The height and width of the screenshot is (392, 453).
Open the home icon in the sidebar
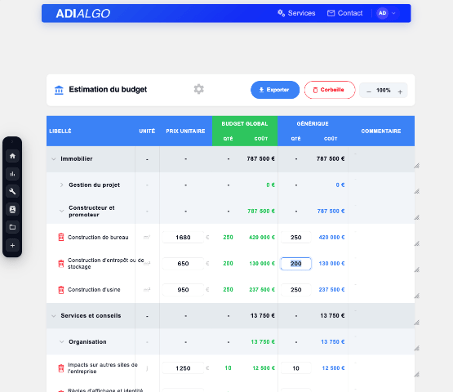tap(12, 156)
